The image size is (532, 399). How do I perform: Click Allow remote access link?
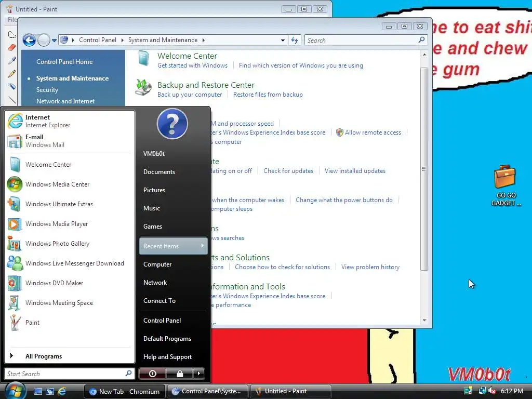pyautogui.click(x=373, y=132)
